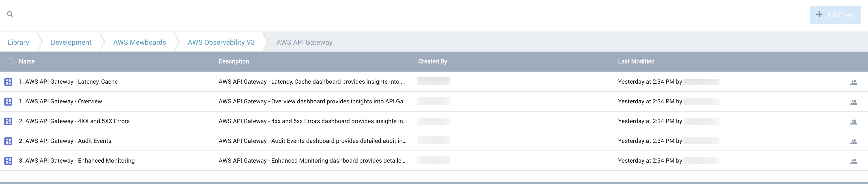Viewport: 868px width, 184px height.
Task: Click dashboard icon for Enhanced Monitoring row
Action: click(8, 161)
